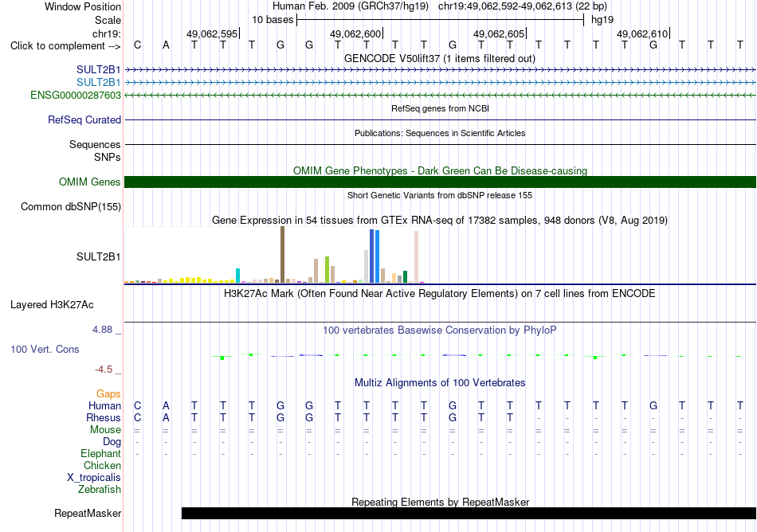Click the cyan GTEx expression bar
Screen dimensions: 757x532
(x=237, y=276)
